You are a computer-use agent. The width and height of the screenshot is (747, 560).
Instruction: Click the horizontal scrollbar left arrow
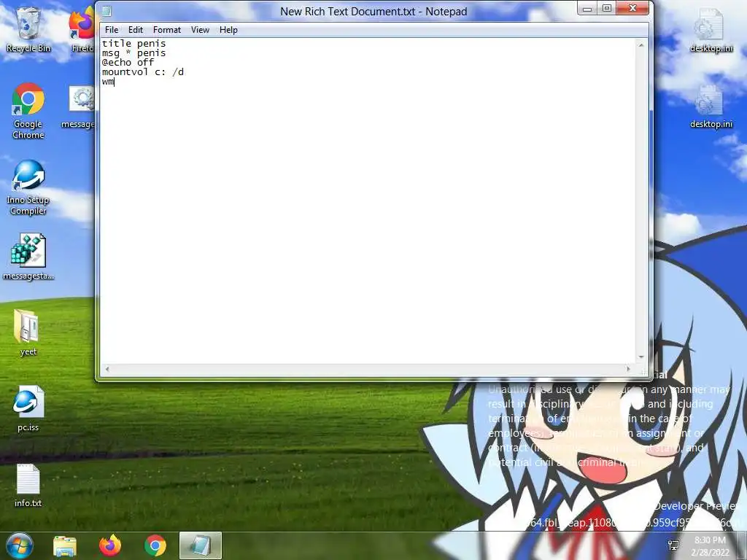tap(107, 368)
